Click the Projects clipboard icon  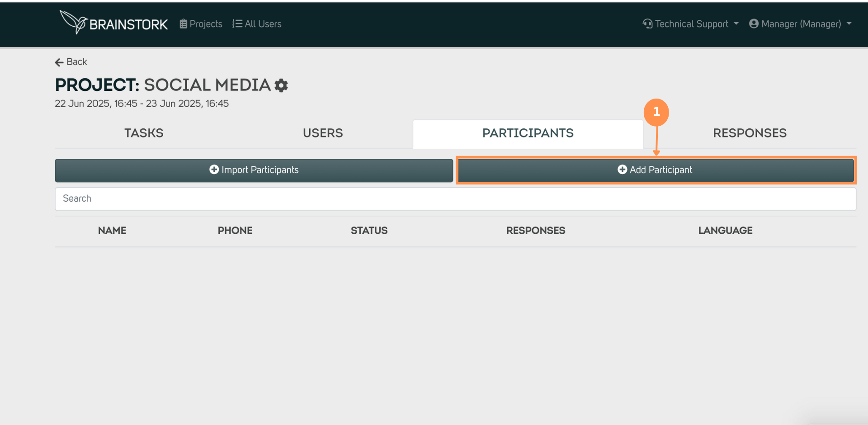coord(183,24)
